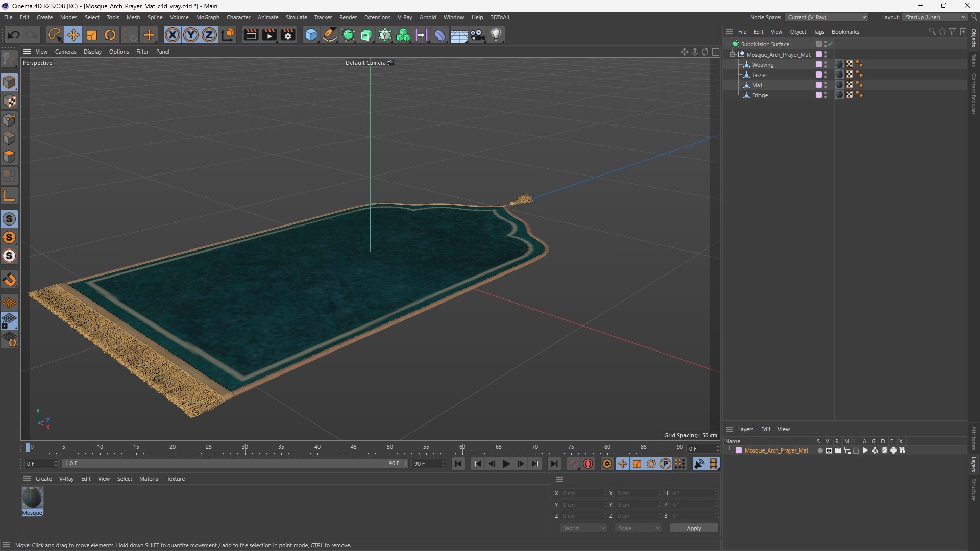The height and width of the screenshot is (551, 980).
Task: Select the Rotate tool
Action: click(x=110, y=35)
